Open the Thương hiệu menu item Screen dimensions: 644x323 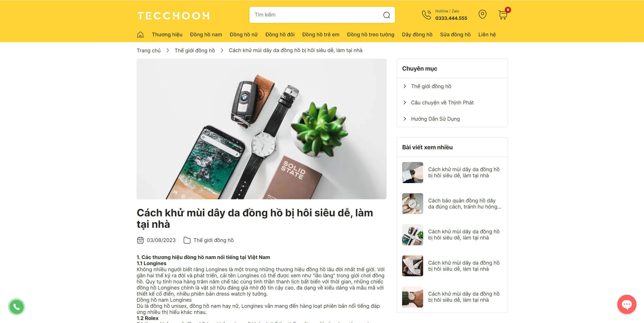[x=167, y=35]
